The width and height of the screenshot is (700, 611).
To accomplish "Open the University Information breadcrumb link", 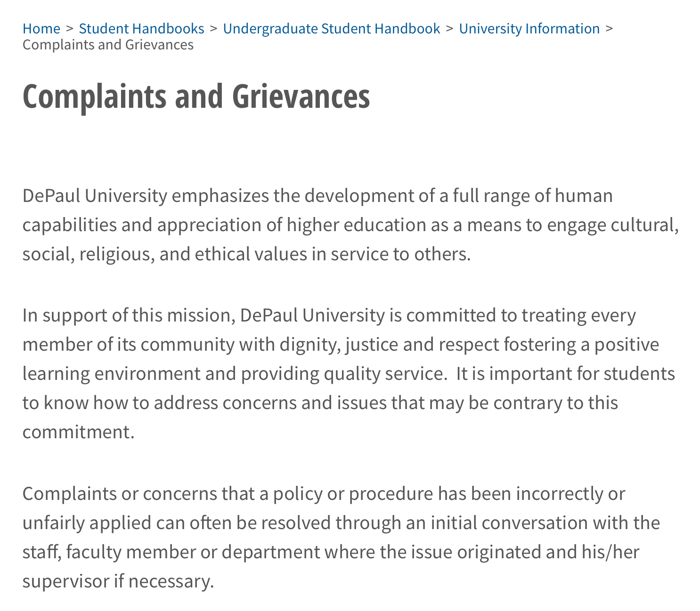I will pos(529,29).
